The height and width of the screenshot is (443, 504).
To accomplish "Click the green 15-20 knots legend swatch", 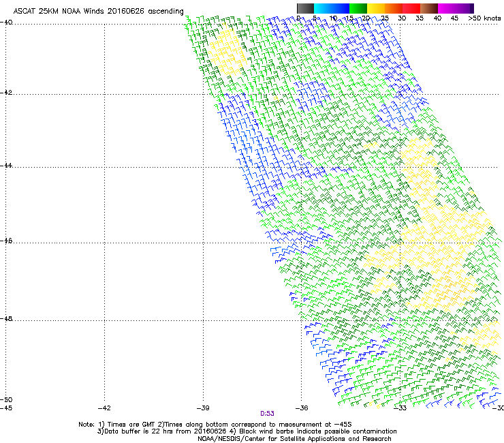I will (358, 8).
